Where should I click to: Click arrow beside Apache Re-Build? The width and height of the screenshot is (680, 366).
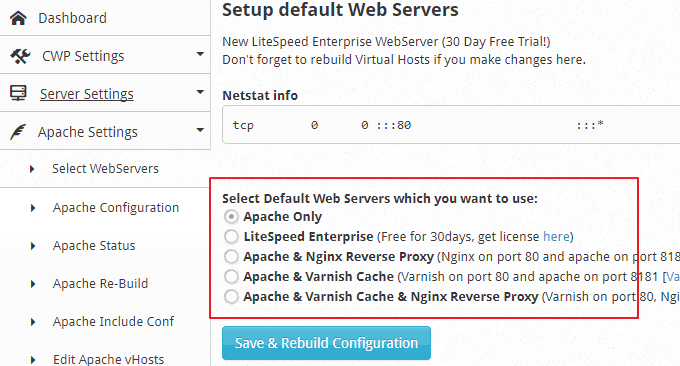coord(33,284)
